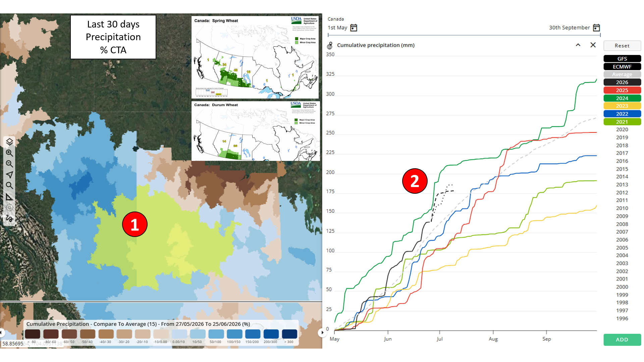The height and width of the screenshot is (362, 644).
Task: Open the start date calendar icon
Action: tap(354, 27)
